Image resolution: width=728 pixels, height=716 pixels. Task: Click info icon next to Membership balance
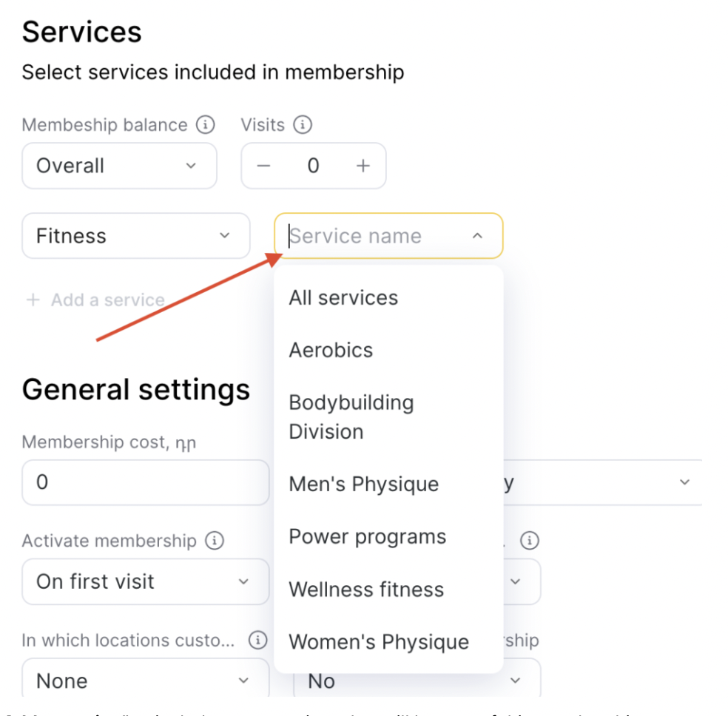click(205, 125)
